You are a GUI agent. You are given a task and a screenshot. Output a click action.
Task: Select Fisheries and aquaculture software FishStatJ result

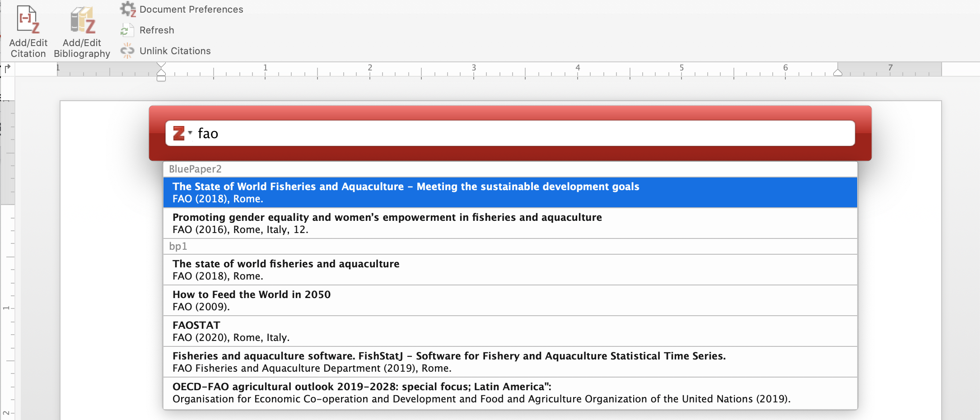click(510, 362)
